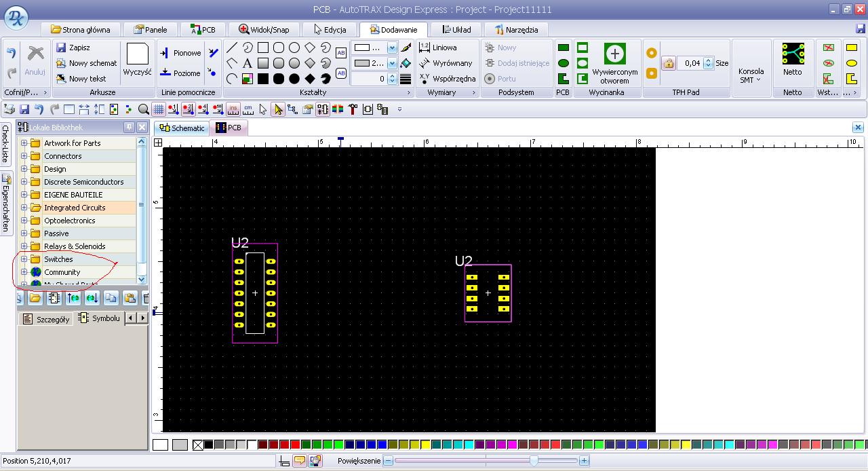Select the Relays & Solenoids tree item
Image resolution: width=868 pixels, height=471 pixels.
coord(75,246)
